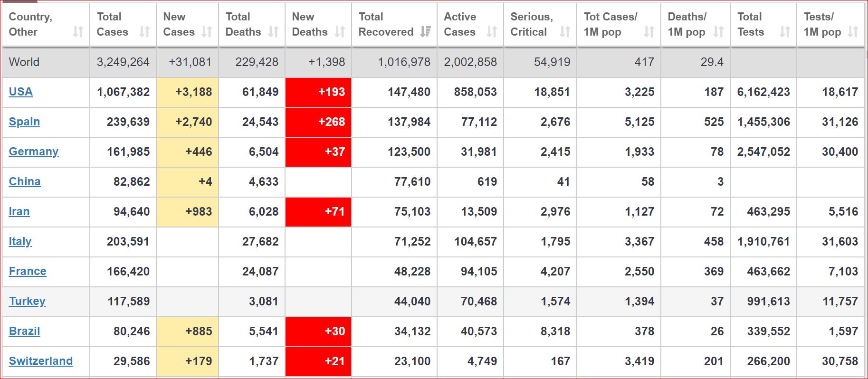Image resolution: width=868 pixels, height=379 pixels.
Task: Toggle the active sort icon on Total Recovered
Action: (x=426, y=32)
